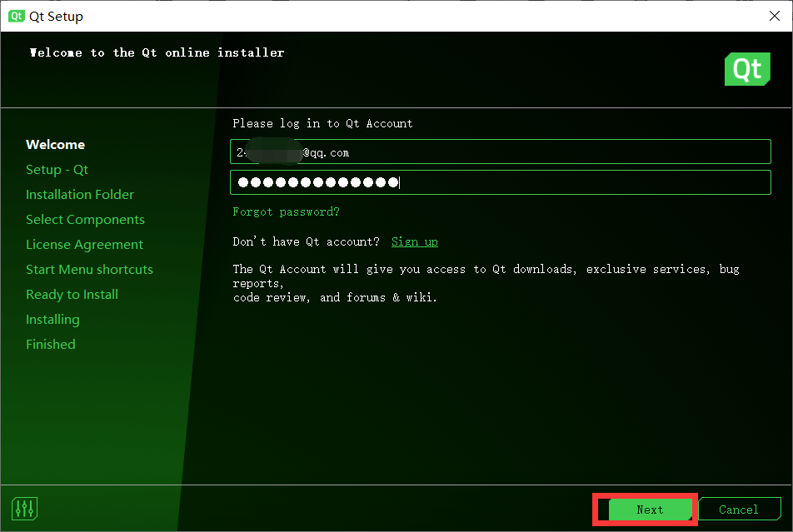
Task: Open the Sign up link
Action: (x=415, y=241)
